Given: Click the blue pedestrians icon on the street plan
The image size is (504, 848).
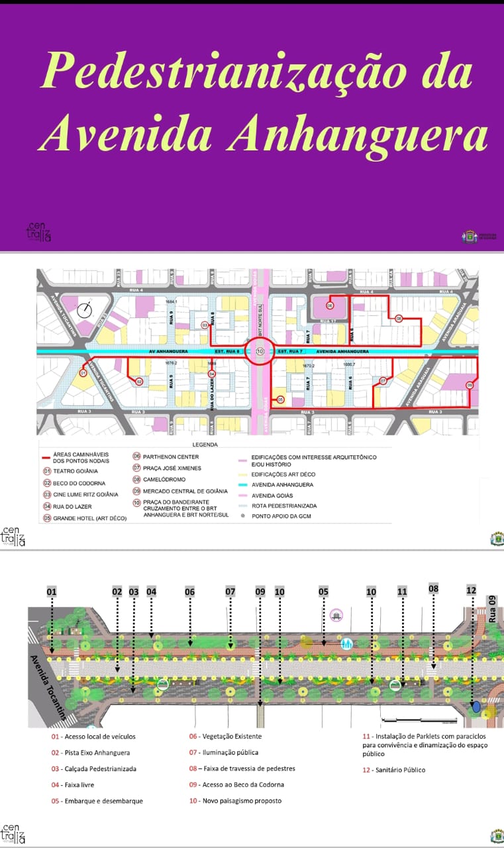Looking at the screenshot, I should pos(346,643).
